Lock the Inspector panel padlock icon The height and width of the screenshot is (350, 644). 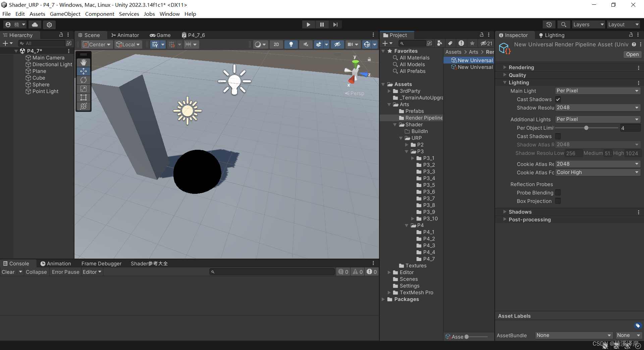coord(631,35)
